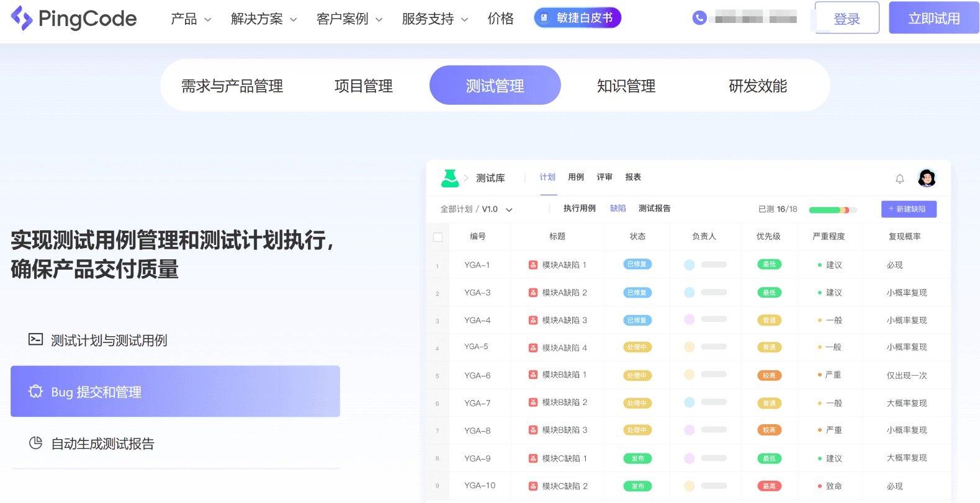Click the pie chart icon beside 自动生成测试报告
980x503 pixels.
(36, 443)
